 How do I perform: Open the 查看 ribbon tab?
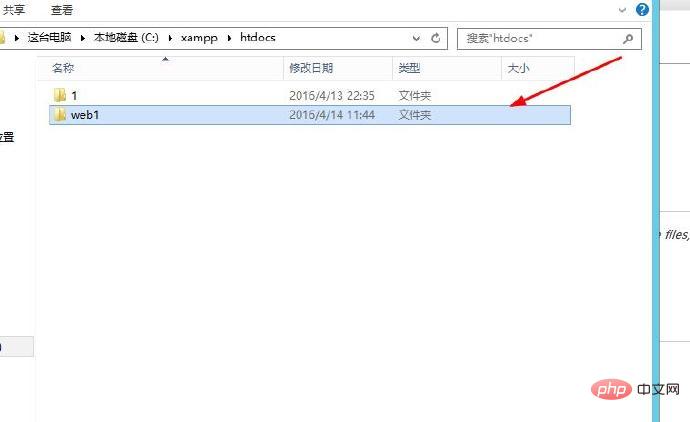(62, 10)
